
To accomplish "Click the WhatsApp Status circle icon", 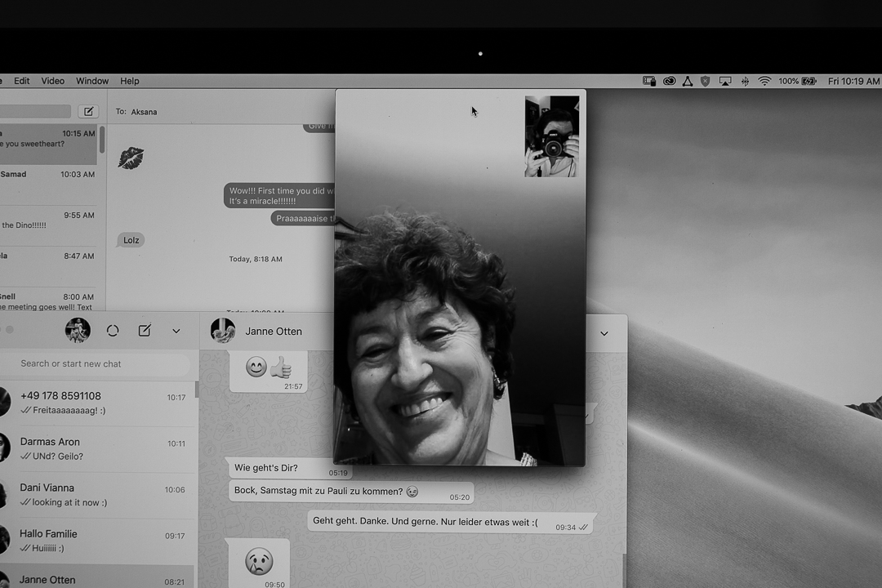I will [113, 331].
